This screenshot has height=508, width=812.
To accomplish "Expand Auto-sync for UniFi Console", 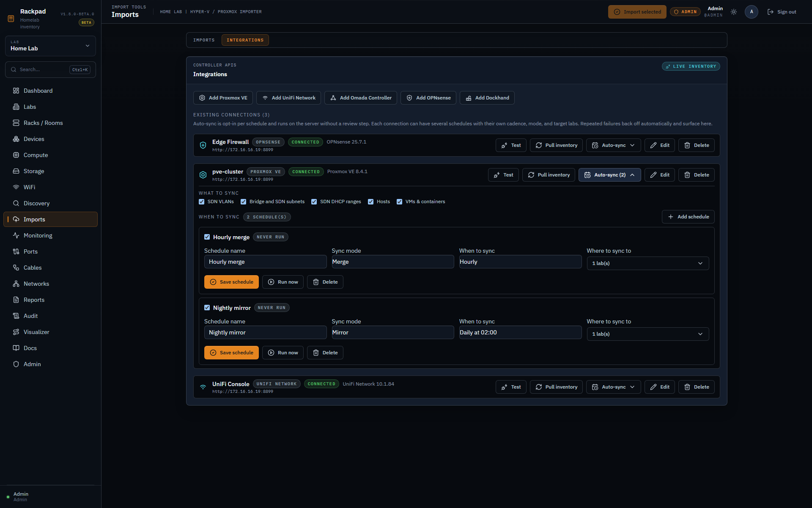I will (613, 387).
